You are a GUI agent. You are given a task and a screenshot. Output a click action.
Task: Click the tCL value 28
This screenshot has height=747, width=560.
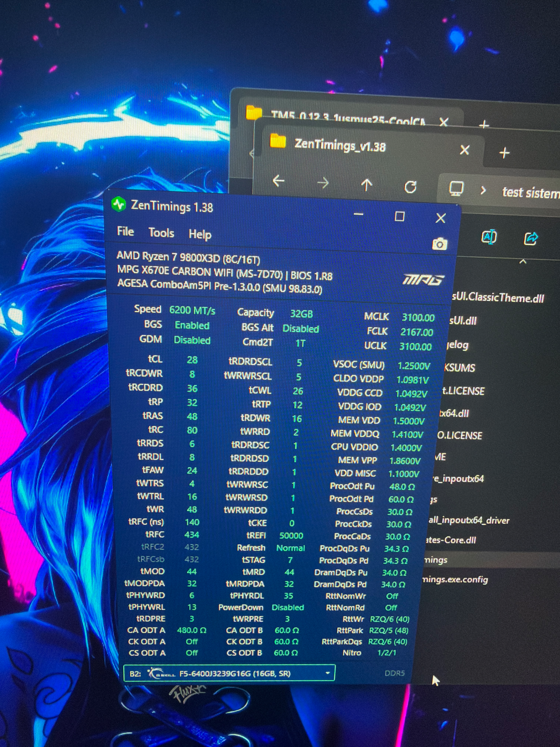click(x=192, y=360)
